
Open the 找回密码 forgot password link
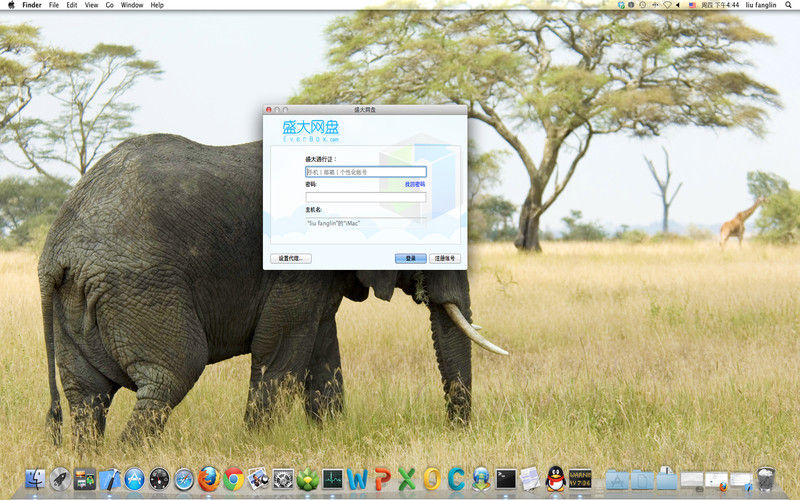pyautogui.click(x=415, y=184)
